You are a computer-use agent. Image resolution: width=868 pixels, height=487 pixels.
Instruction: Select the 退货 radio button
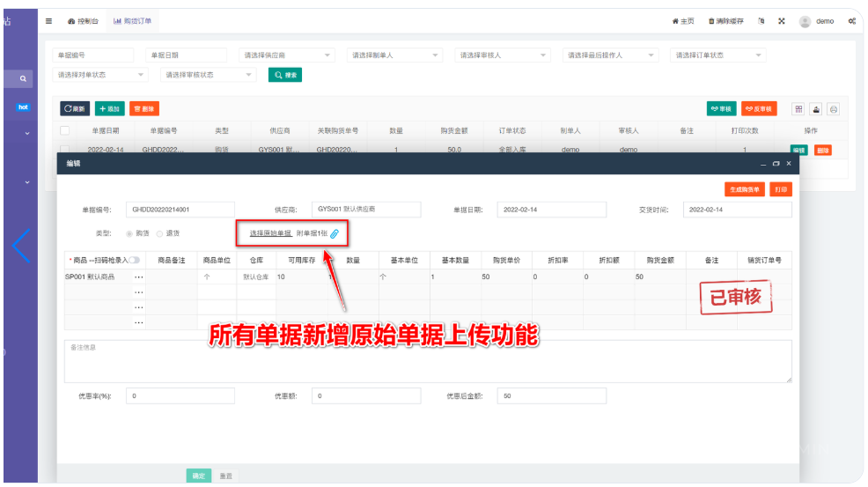[x=159, y=233]
